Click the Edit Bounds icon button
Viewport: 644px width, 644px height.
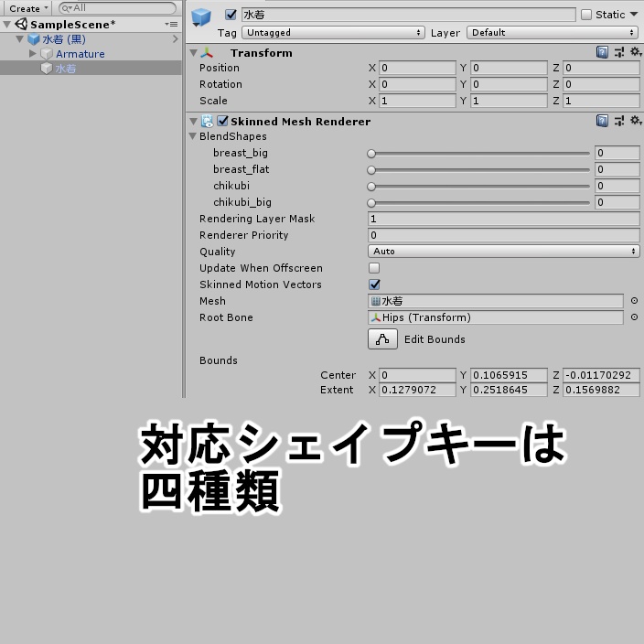pos(382,338)
